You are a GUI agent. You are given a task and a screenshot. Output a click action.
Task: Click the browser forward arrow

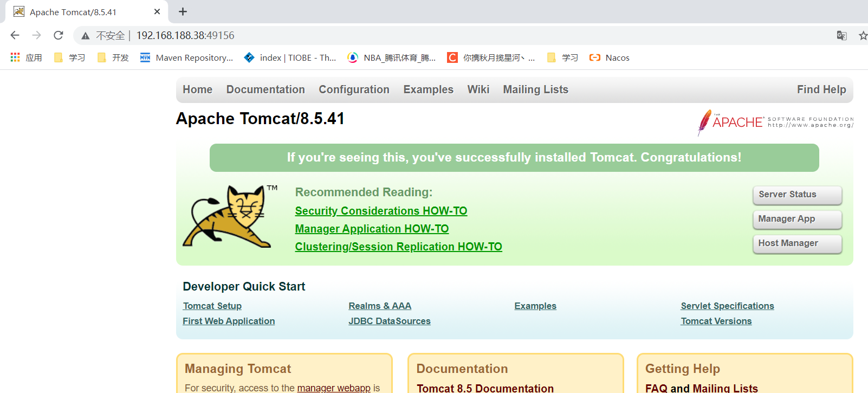(36, 35)
